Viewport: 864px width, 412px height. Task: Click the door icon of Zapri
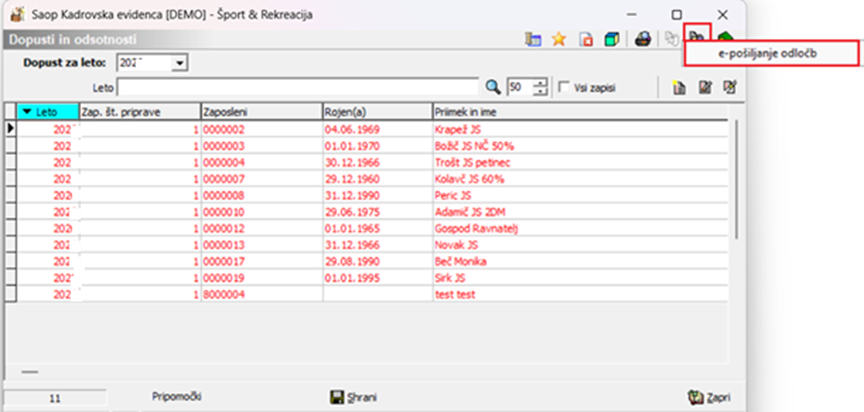[x=695, y=397]
